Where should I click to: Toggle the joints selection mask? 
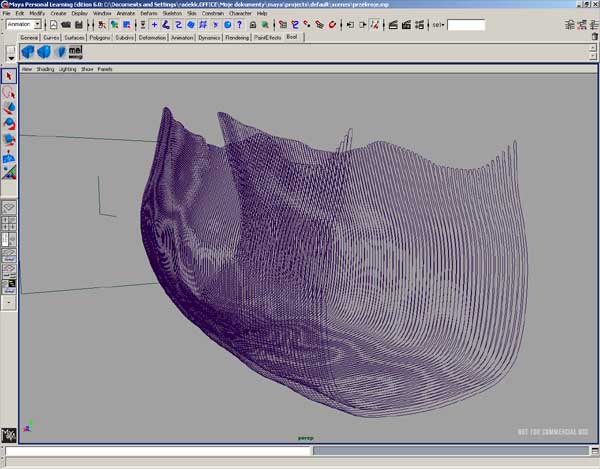point(166,25)
